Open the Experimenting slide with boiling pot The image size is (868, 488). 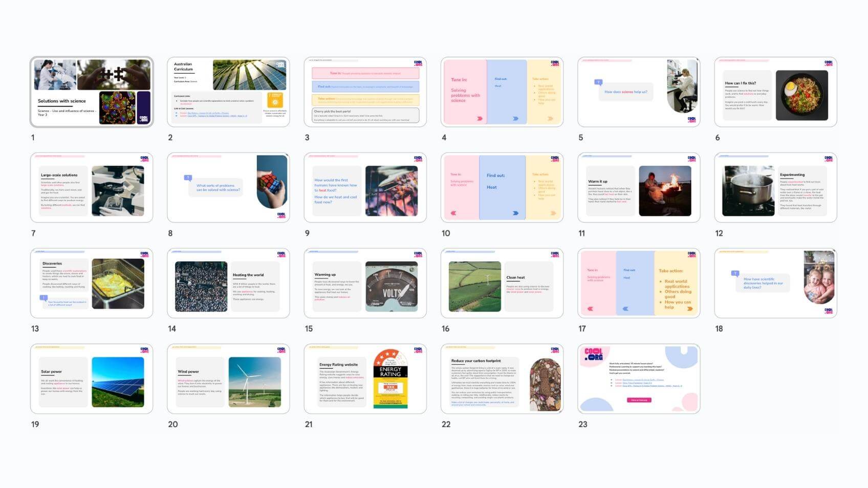[x=775, y=188]
